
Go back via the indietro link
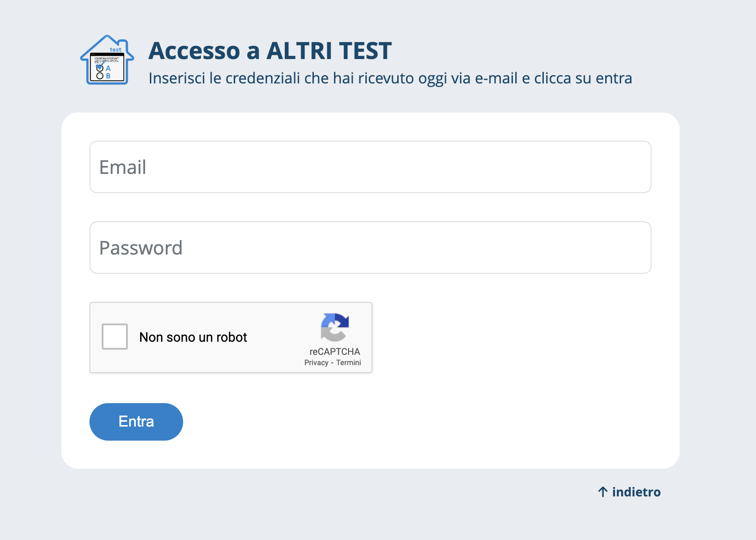636,492
